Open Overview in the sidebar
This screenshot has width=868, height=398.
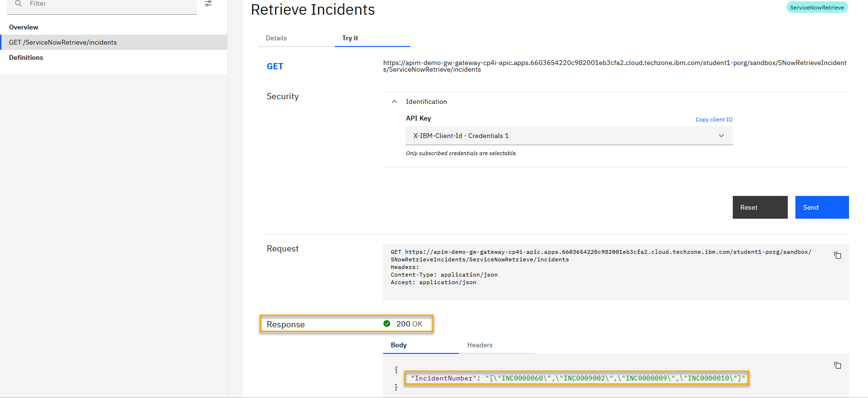point(24,27)
